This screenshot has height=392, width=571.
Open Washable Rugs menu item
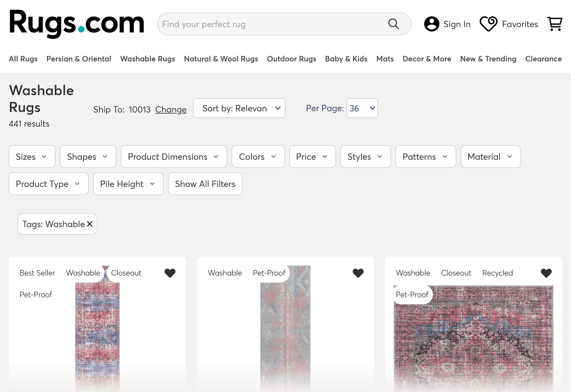147,59
